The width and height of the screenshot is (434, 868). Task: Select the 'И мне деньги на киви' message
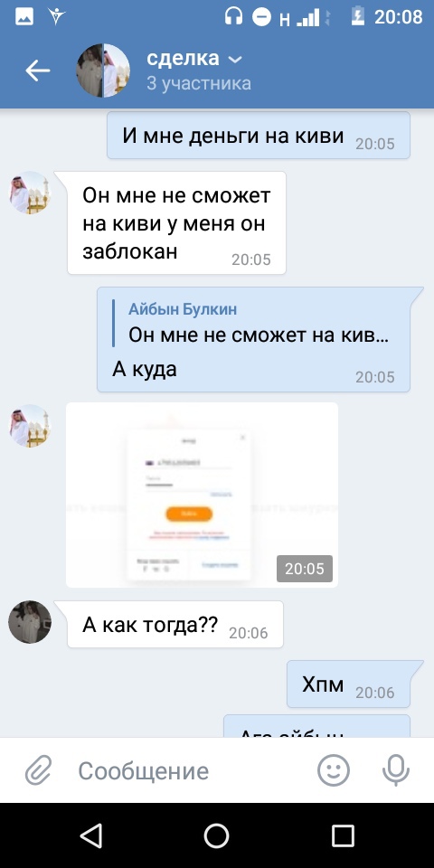pos(258,136)
